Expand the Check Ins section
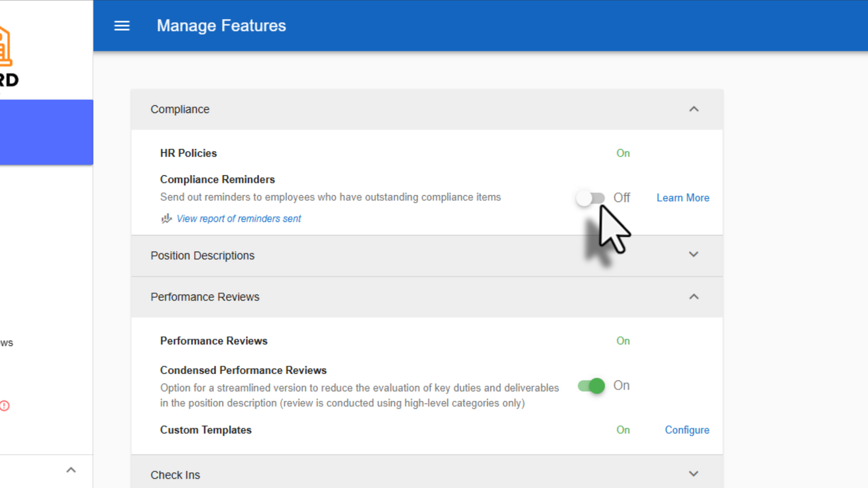Viewport: 868px width, 488px height. click(x=693, y=474)
